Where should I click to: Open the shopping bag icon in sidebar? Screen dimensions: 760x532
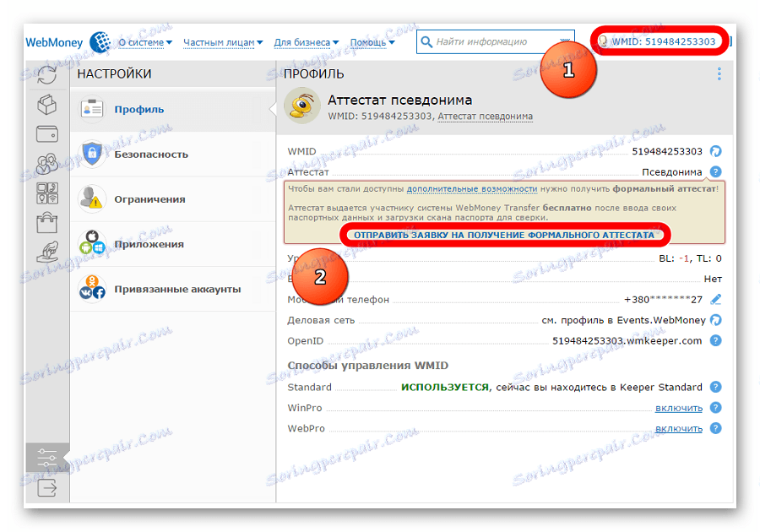click(47, 223)
